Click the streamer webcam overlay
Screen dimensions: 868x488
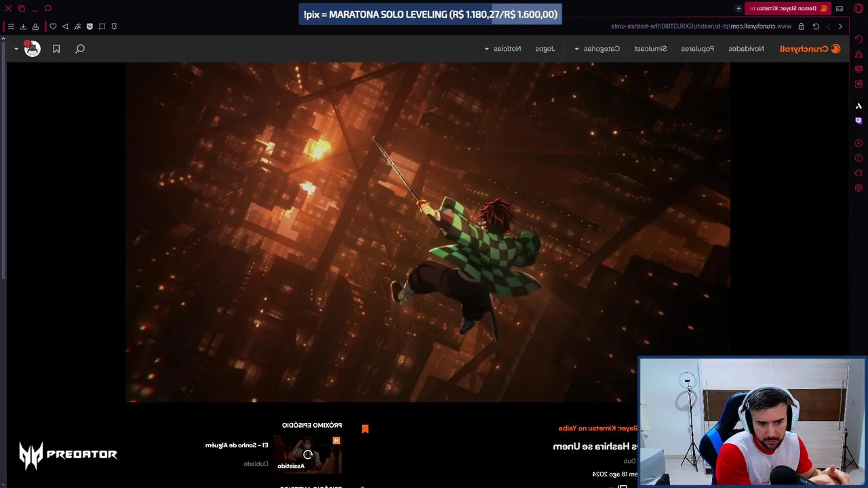[752, 422]
